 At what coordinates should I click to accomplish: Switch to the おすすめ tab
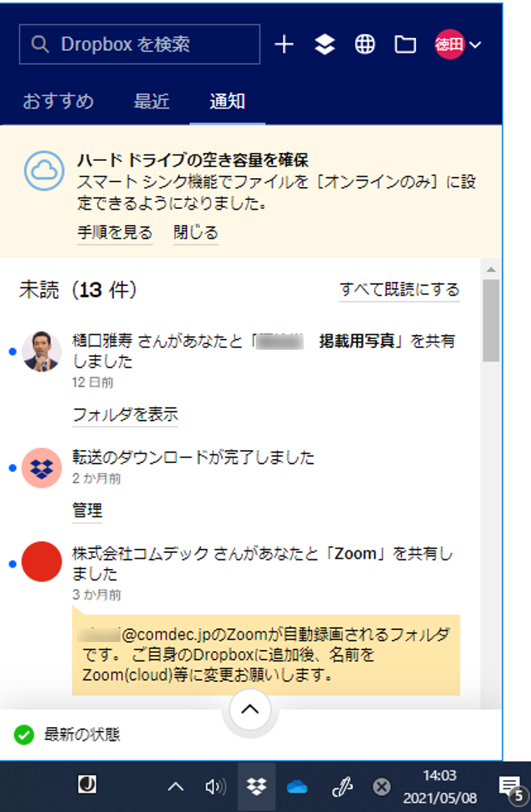click(x=58, y=101)
